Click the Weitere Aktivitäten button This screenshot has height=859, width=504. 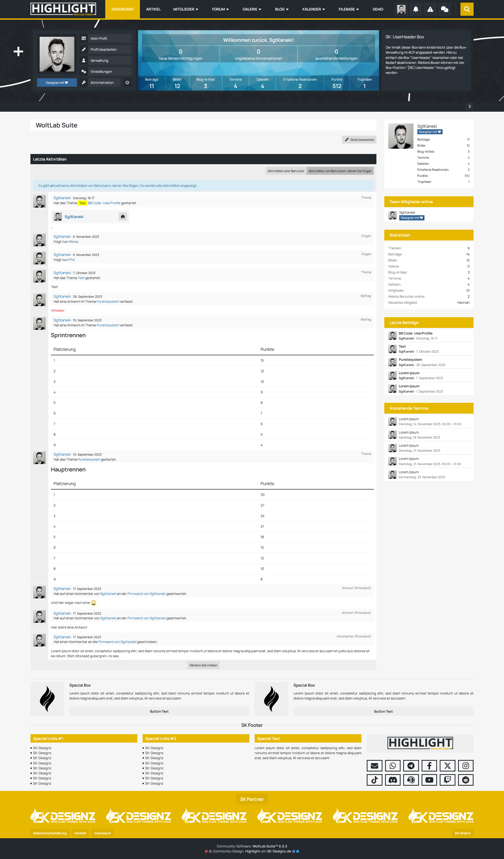point(203,665)
